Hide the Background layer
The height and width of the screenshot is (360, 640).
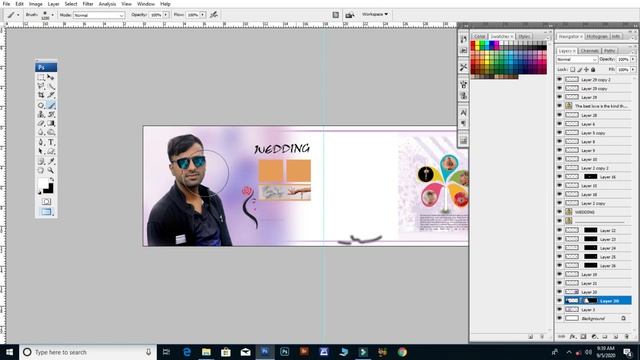point(560,318)
